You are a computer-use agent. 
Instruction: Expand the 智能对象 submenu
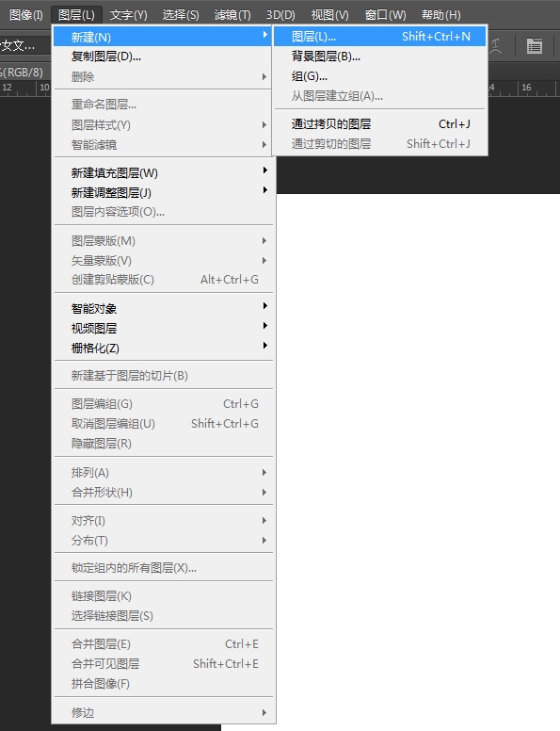163,309
